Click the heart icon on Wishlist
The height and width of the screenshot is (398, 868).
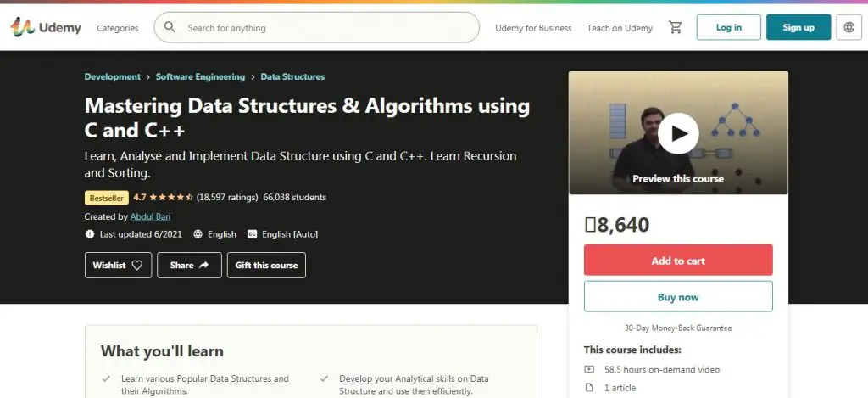[x=137, y=266]
